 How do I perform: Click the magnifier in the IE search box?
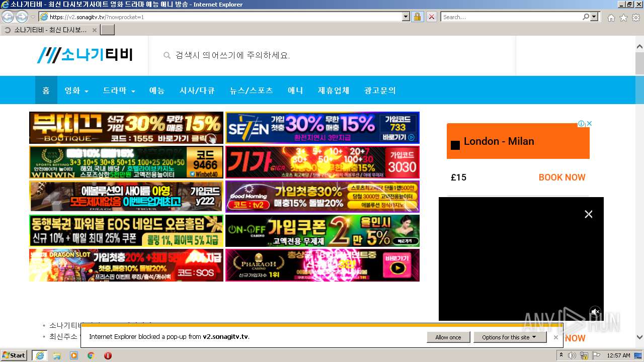[x=586, y=17]
